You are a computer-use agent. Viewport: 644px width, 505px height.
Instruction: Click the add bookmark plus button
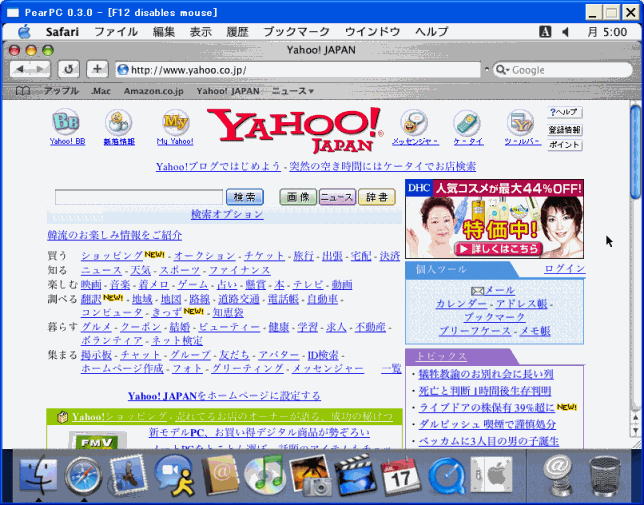tap(97, 69)
